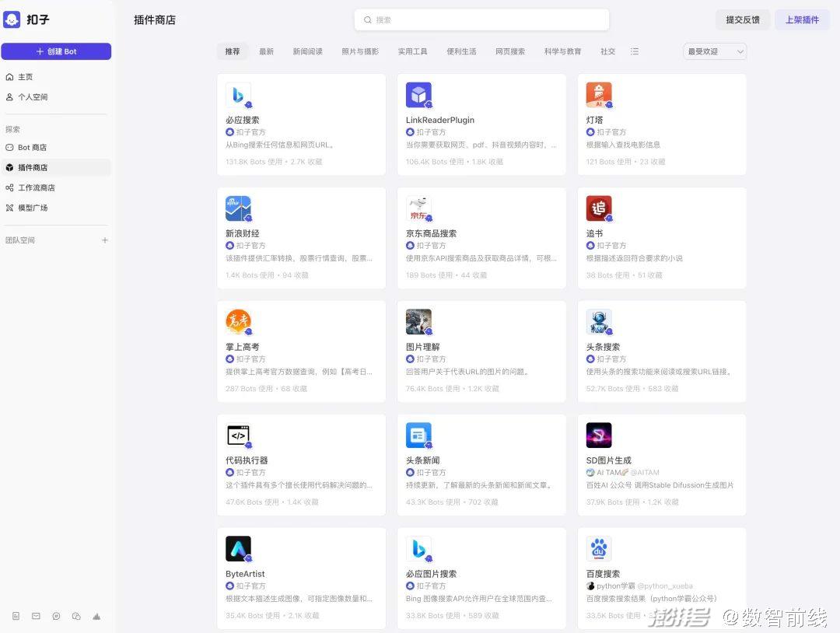This screenshot has width=840, height=633.
Task: Expand the more categories list icon
Action: (635, 51)
